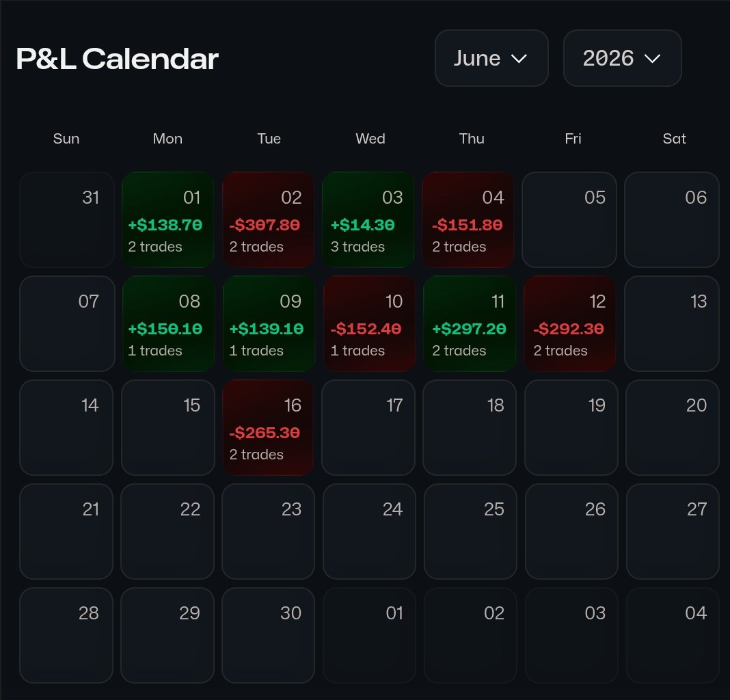The image size is (730, 700).
Task: Click the +$139.10 profit amount
Action: [267, 329]
